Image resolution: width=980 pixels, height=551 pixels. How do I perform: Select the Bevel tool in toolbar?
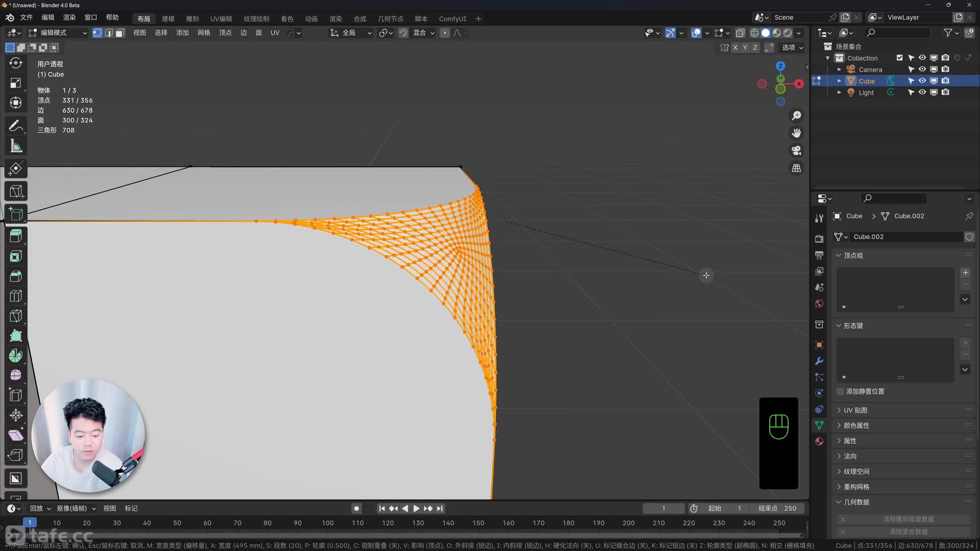[x=16, y=276]
